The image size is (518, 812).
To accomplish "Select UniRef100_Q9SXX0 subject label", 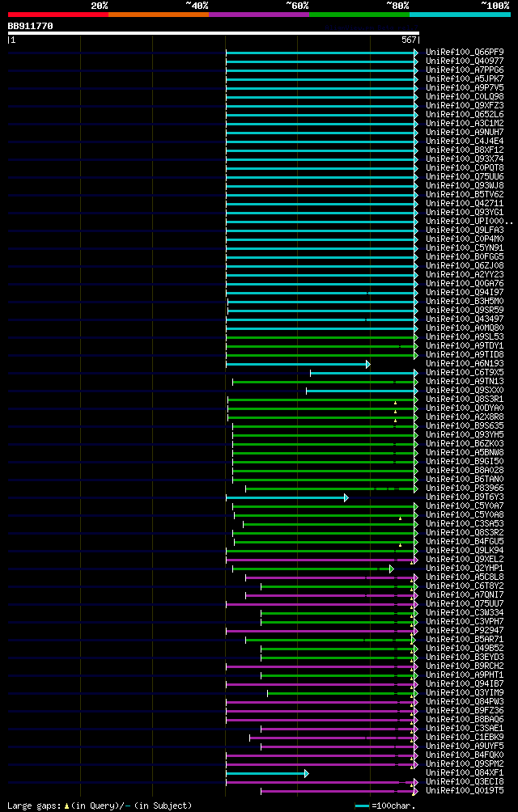I will 465,391.
